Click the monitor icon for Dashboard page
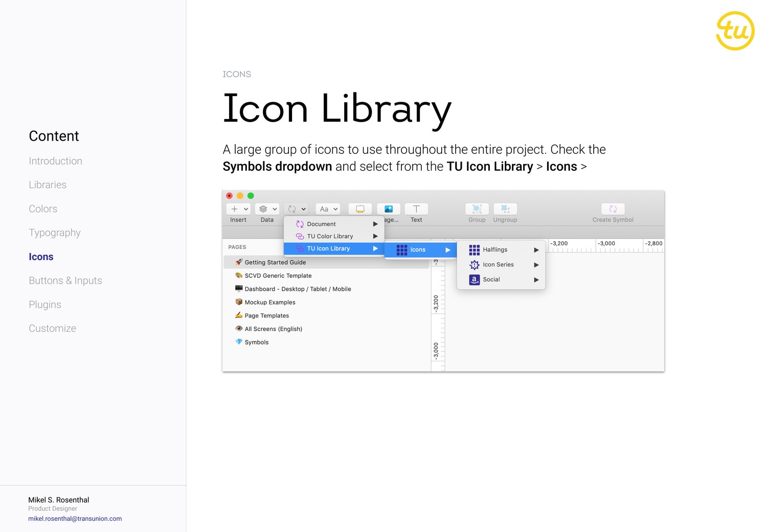This screenshot has width=767, height=532. pos(239,289)
